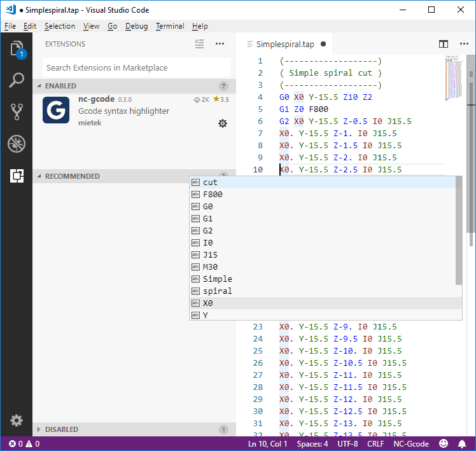The image size is (476, 451).
Task: Open the Help menu
Action: click(200, 26)
